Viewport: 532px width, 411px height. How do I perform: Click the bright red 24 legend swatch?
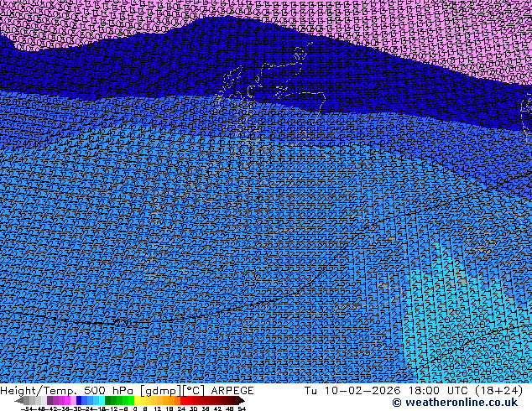pos(183,400)
